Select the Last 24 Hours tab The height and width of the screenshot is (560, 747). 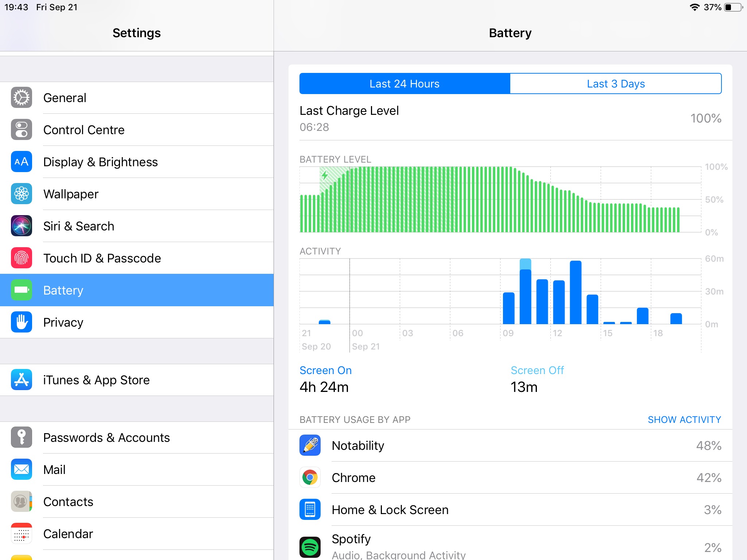pos(405,84)
